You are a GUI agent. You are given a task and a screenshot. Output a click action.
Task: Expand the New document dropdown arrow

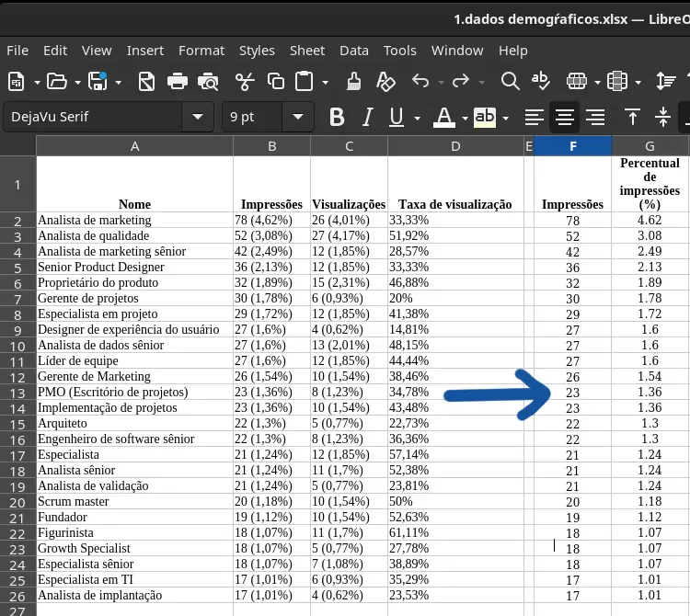coord(37,82)
